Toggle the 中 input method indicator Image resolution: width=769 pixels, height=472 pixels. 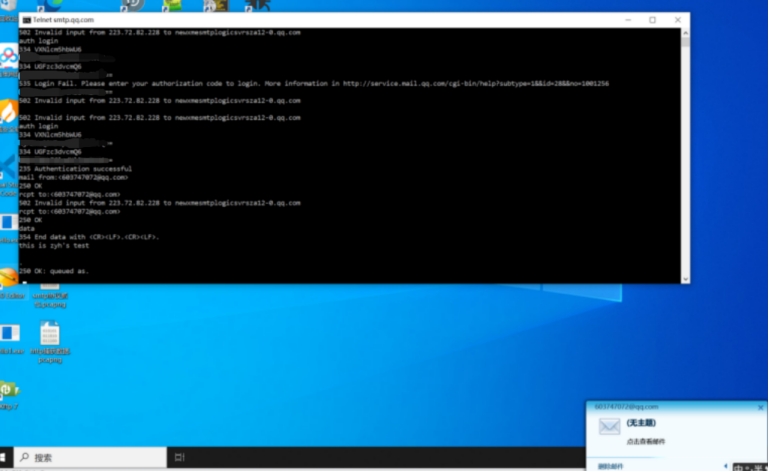click(739, 466)
